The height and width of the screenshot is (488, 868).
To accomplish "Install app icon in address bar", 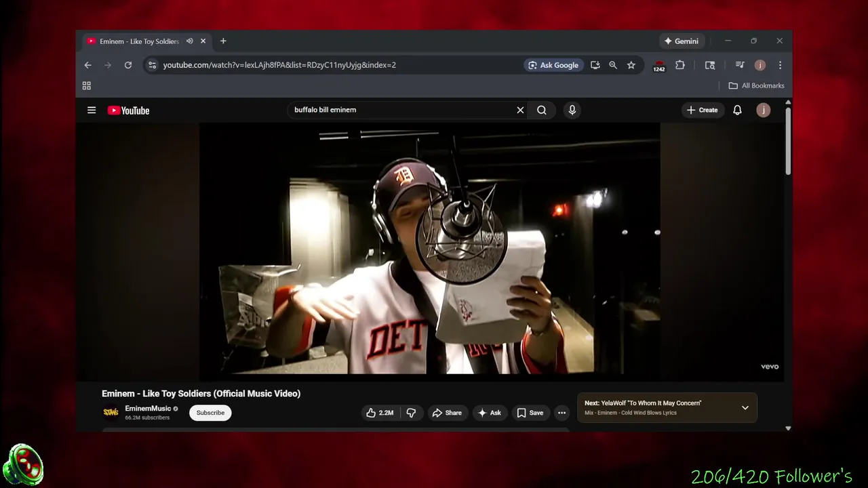I will [595, 65].
